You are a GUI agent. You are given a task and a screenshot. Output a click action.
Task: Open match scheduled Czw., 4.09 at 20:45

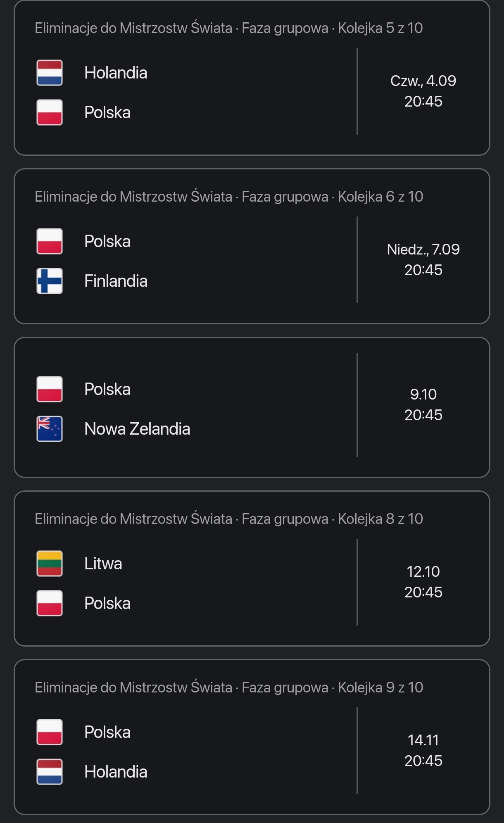tap(423, 91)
